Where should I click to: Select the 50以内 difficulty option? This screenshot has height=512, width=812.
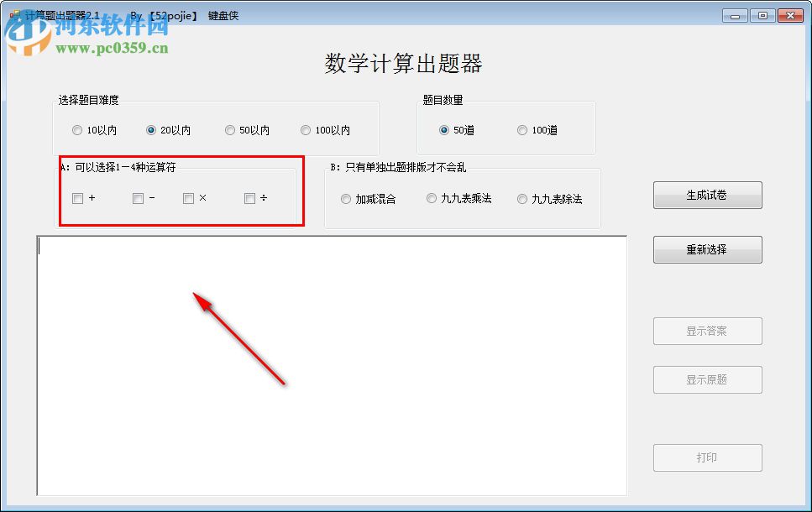(230, 129)
